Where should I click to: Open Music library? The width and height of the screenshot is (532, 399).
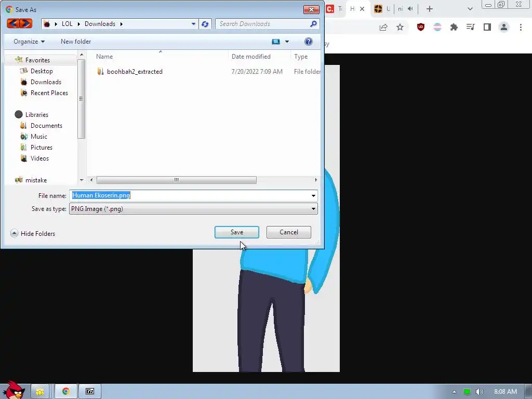[x=38, y=137]
